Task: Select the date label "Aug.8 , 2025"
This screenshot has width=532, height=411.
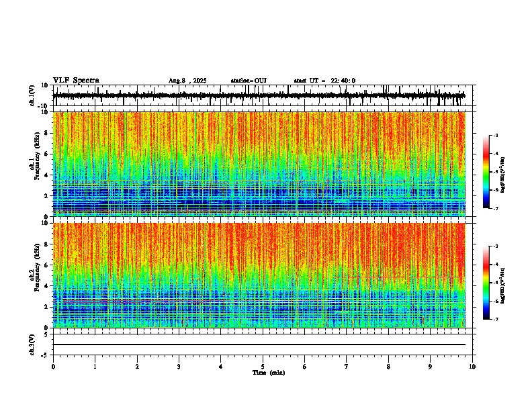Action: click(x=187, y=81)
